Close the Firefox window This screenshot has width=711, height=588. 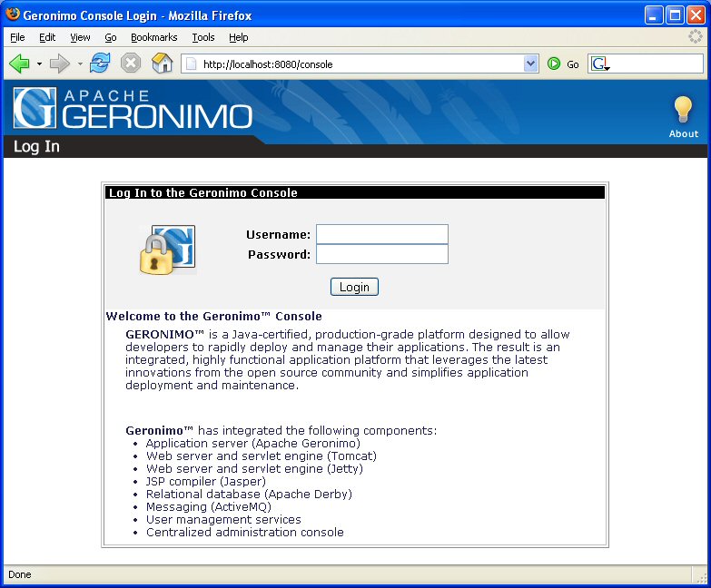click(696, 15)
